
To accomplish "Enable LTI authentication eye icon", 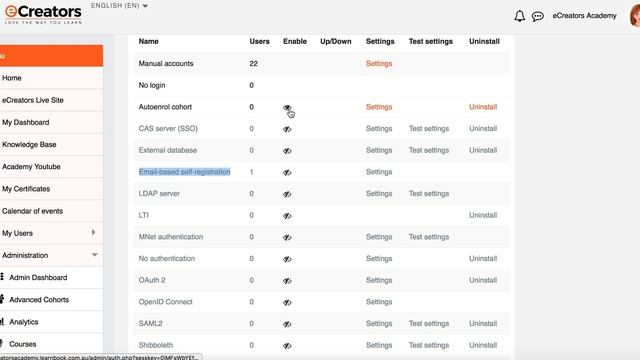I will (287, 216).
